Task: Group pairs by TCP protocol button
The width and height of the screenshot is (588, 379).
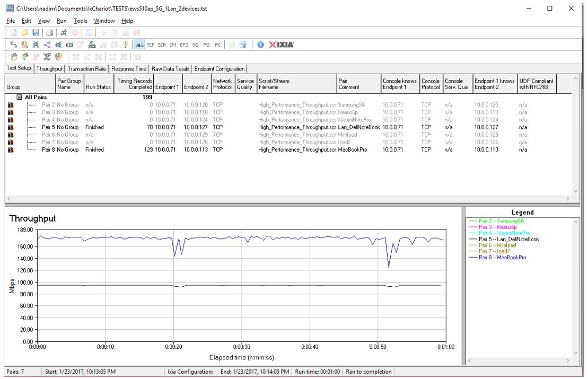Action: click(151, 45)
